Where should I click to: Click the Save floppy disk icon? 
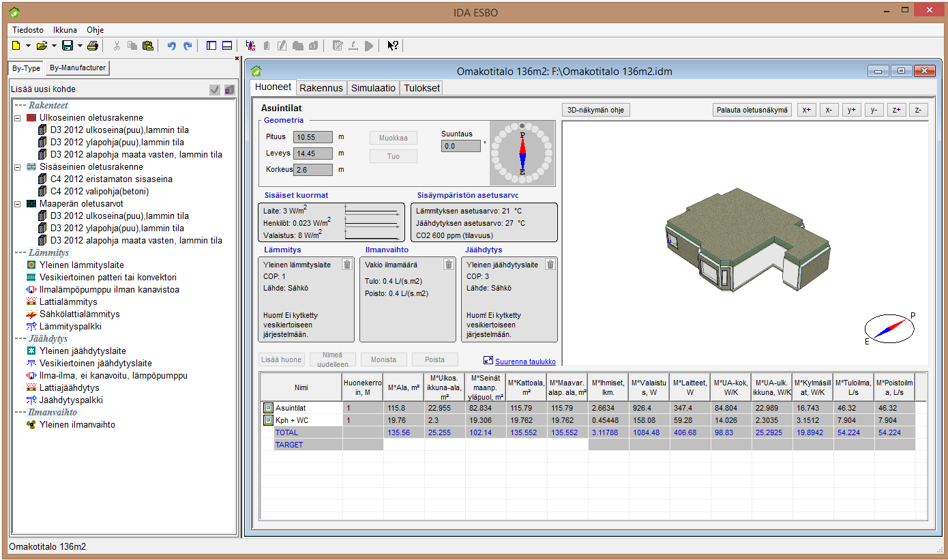(68, 46)
